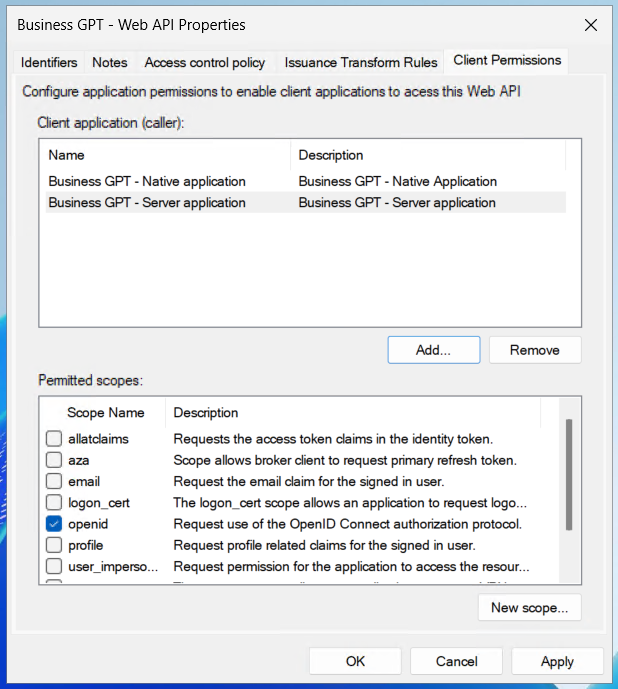Screen dimensions: 618x689
Task: Click the Description header in scopes list
Action: click(x=353, y=413)
